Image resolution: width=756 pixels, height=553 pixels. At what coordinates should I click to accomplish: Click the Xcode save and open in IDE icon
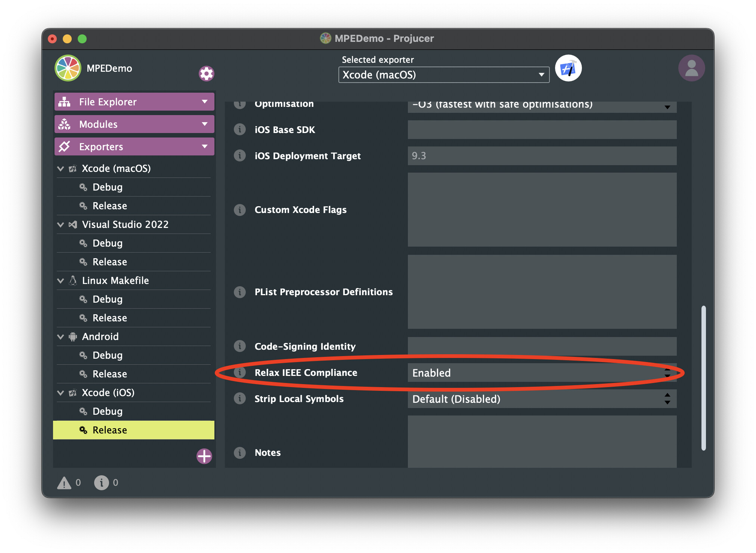tap(568, 68)
